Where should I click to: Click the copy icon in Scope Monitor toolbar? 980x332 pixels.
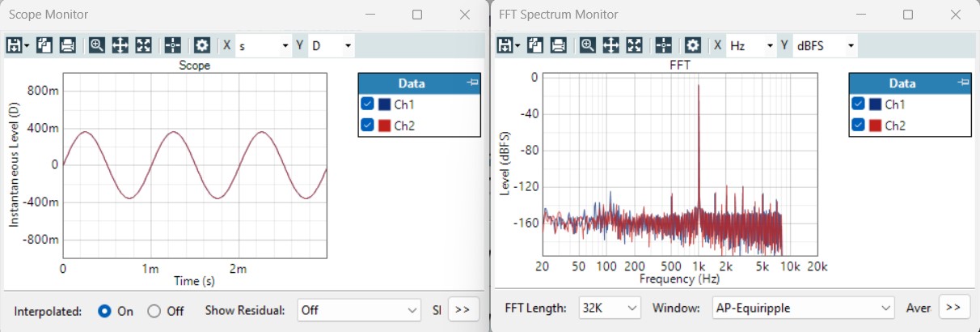[44, 45]
